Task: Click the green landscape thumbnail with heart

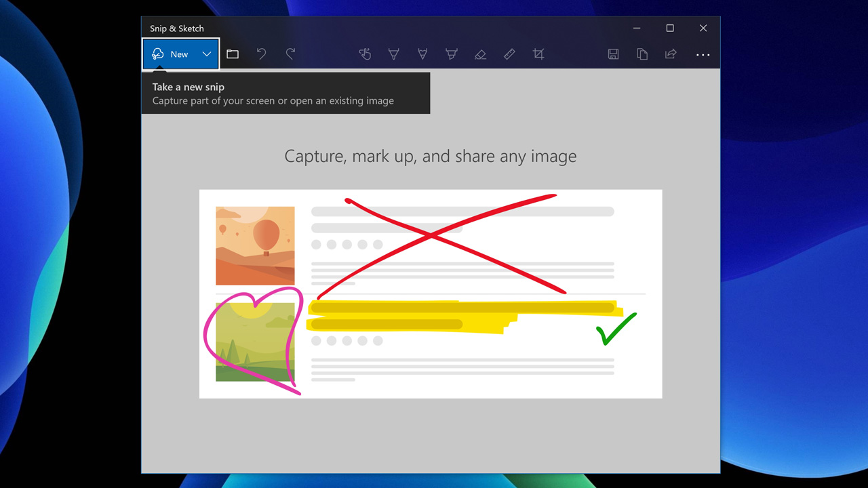Action: click(255, 342)
